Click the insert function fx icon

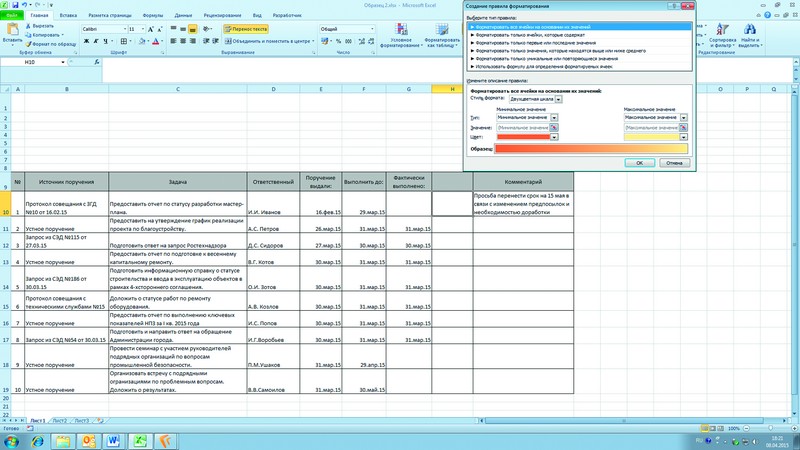(x=96, y=62)
